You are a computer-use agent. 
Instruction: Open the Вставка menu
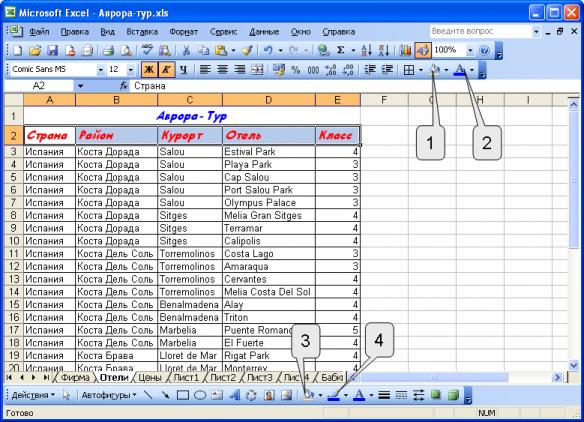click(142, 32)
